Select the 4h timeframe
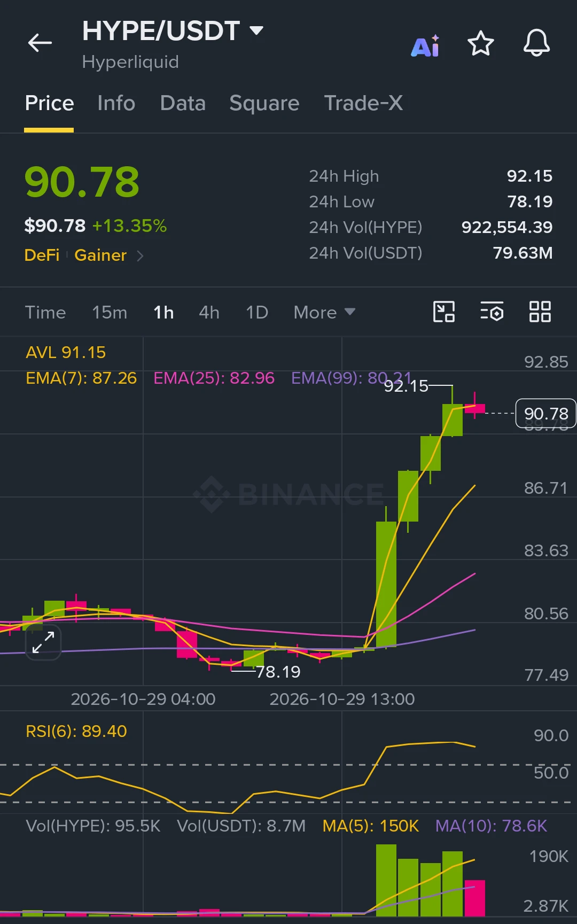The image size is (577, 924). coord(209,313)
